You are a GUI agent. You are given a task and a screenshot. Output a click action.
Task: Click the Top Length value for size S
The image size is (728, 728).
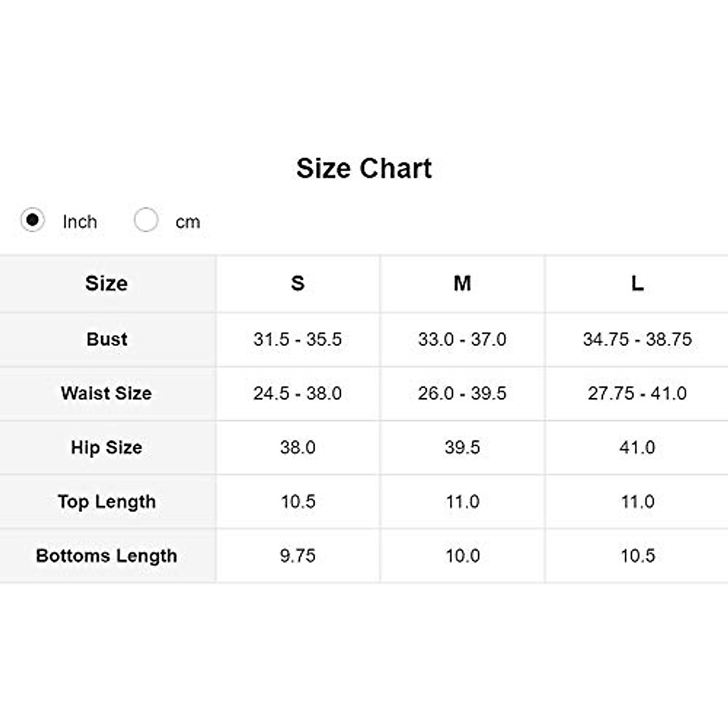tap(297, 502)
